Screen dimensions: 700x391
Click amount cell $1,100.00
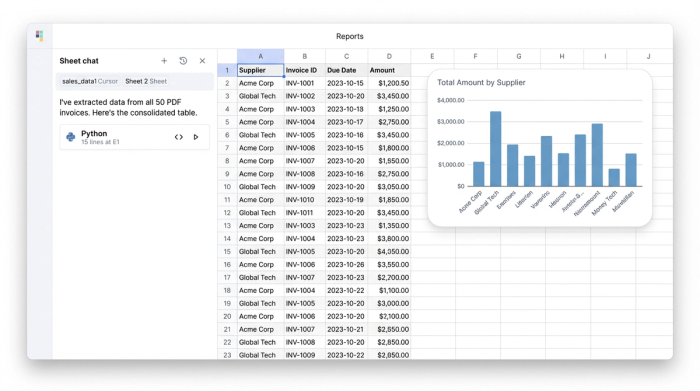point(389,290)
